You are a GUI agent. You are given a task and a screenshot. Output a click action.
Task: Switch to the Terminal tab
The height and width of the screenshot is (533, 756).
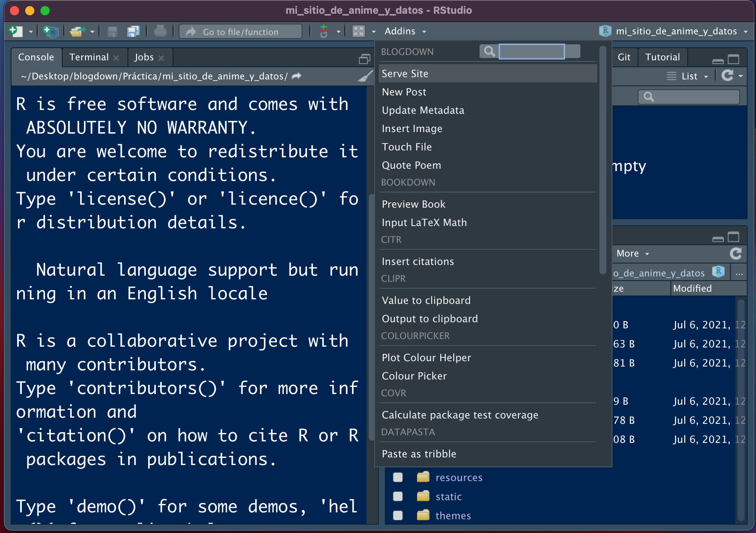(x=89, y=57)
